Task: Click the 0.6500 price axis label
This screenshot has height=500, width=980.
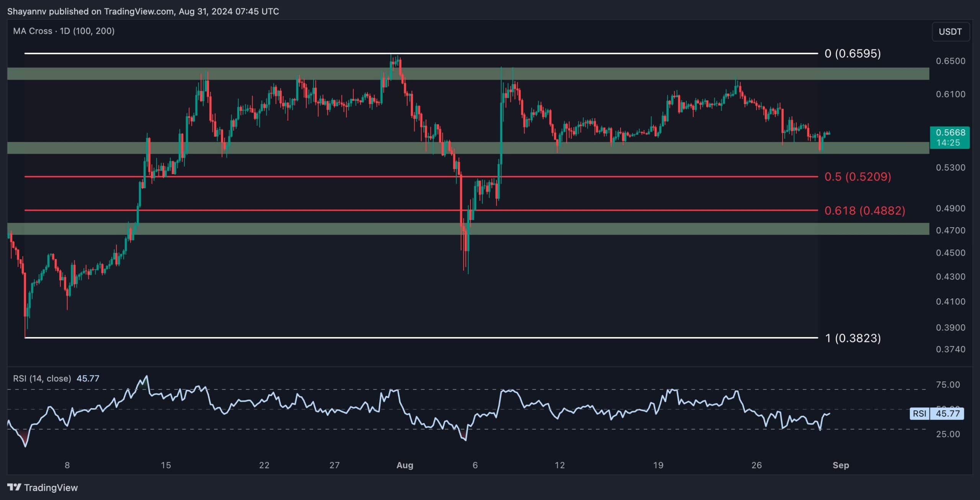Action: pyautogui.click(x=951, y=61)
